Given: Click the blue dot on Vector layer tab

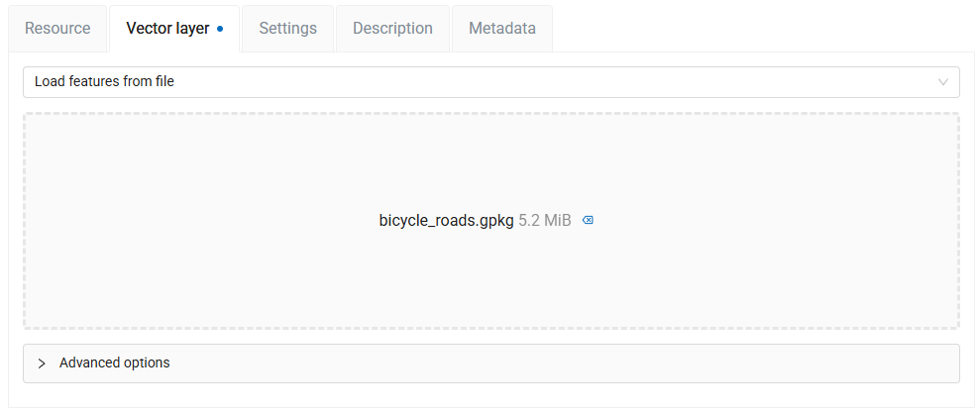Looking at the screenshot, I should pos(220,29).
